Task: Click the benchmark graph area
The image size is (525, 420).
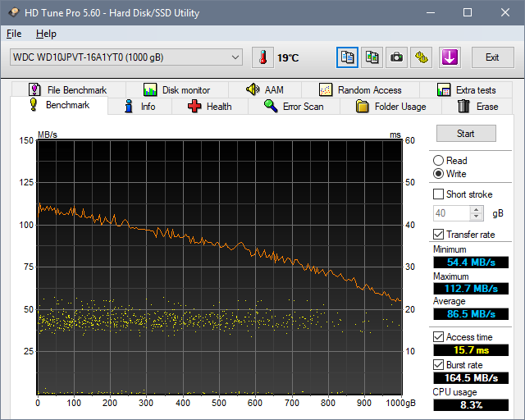Action: coord(219,267)
